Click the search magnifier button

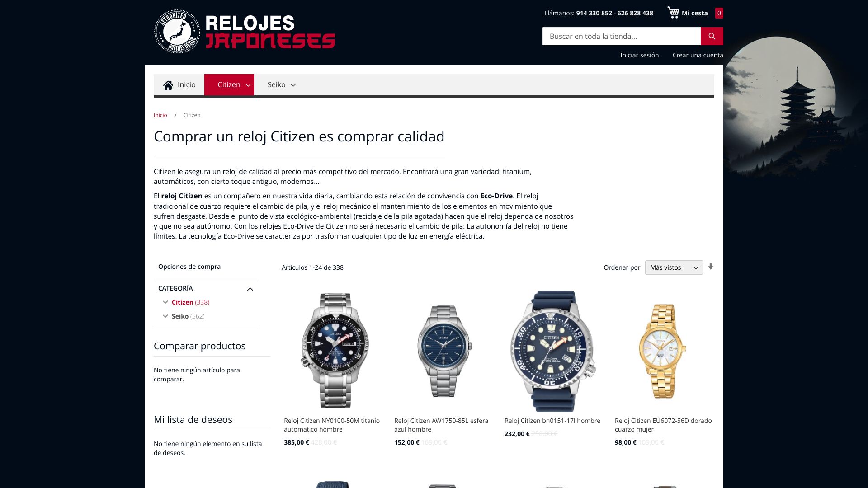712,36
